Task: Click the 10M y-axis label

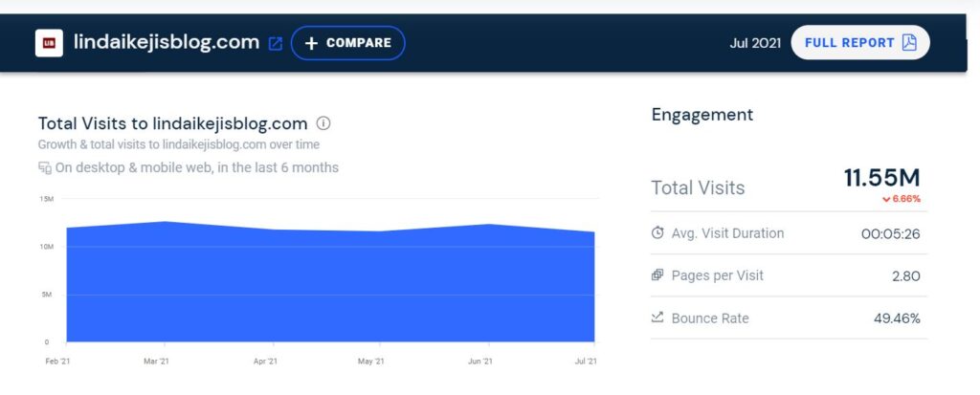Action: pos(48,247)
